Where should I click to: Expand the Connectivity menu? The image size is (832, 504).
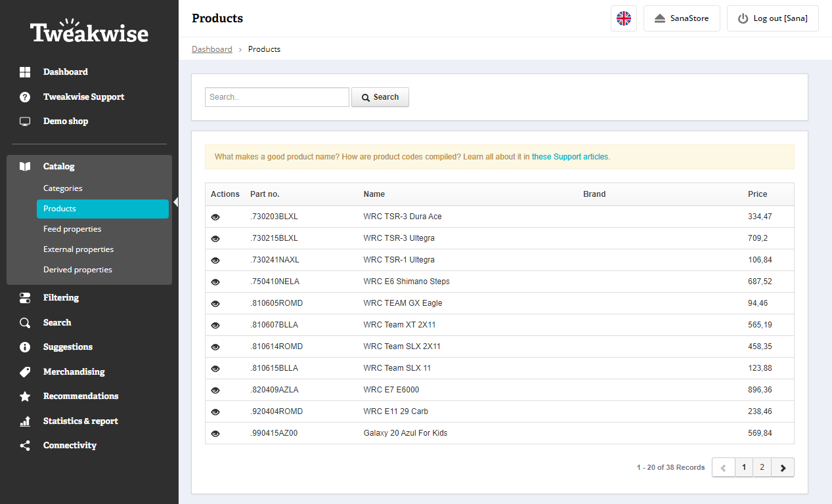[x=70, y=446]
